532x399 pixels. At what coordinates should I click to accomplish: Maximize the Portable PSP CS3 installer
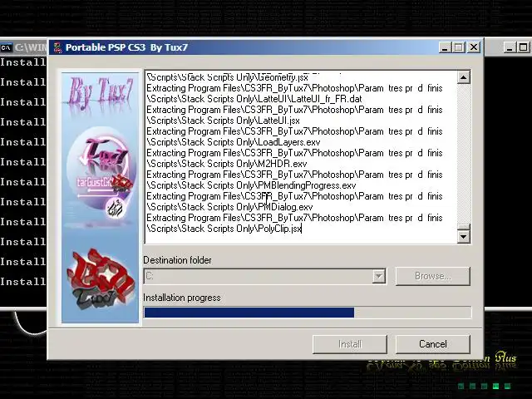(459, 47)
